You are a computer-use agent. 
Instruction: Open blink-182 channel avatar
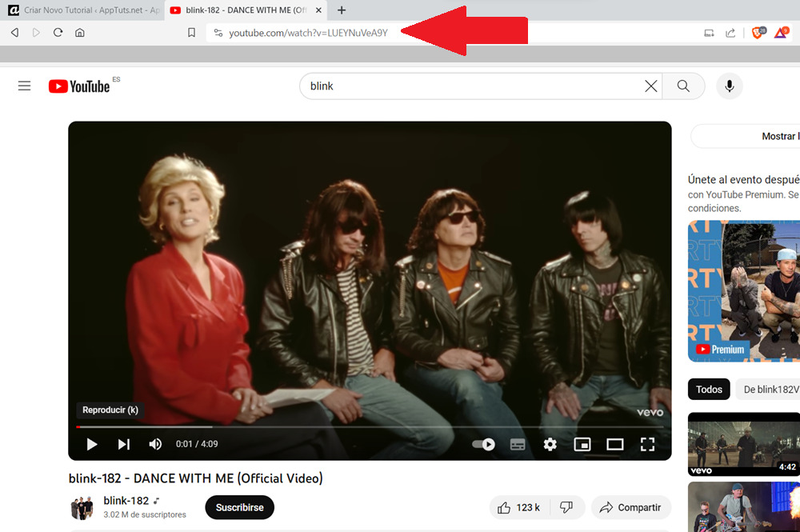(x=82, y=508)
